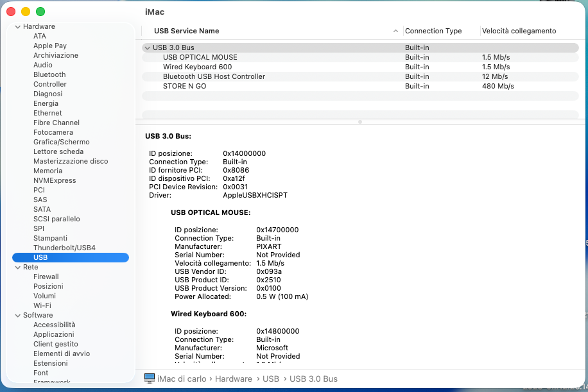Click the sort arrow in USB Service Name header

(x=395, y=31)
